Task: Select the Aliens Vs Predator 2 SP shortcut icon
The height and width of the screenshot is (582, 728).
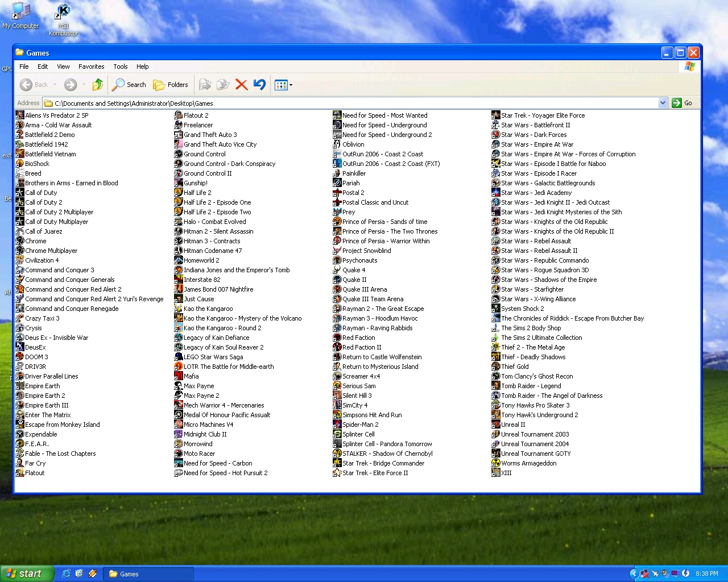Action: point(20,115)
